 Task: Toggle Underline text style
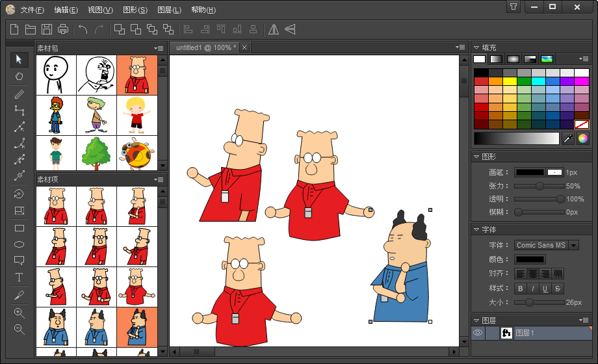tap(545, 289)
